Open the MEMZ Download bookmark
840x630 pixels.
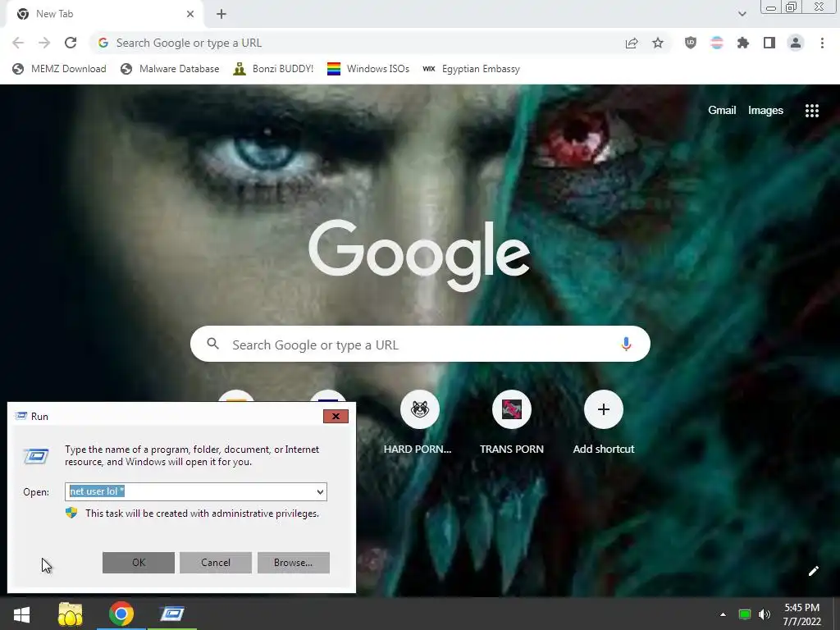tap(59, 69)
